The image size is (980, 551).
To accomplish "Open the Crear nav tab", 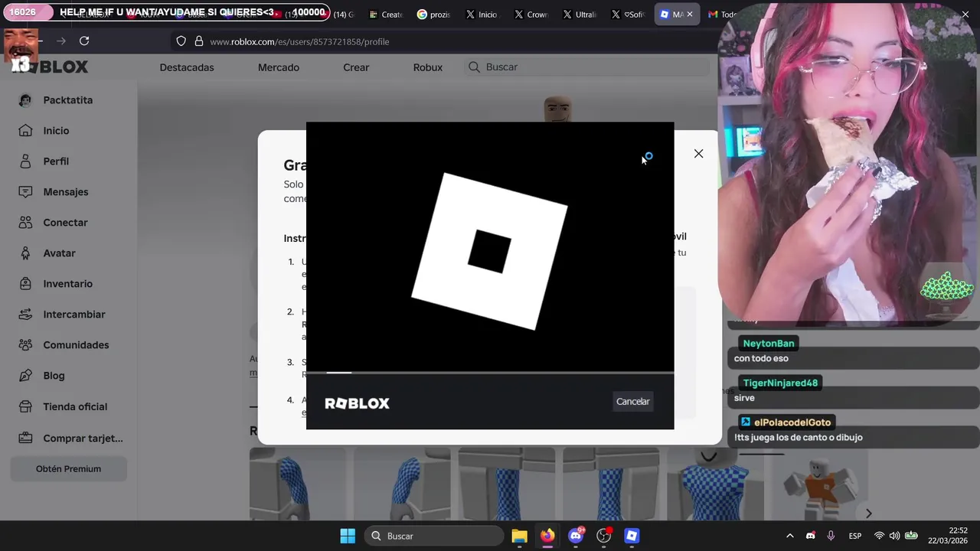I will 356,67.
